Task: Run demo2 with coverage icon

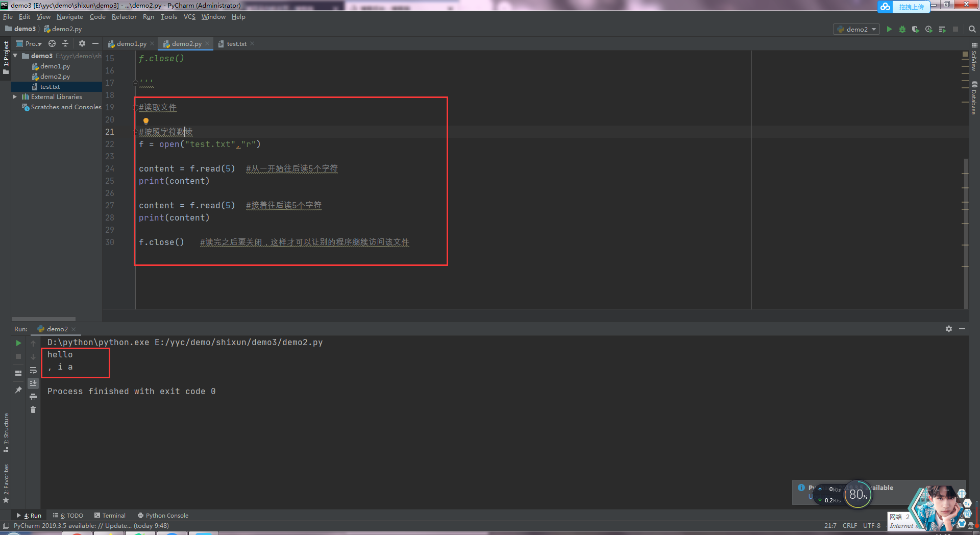Action: coord(916,29)
